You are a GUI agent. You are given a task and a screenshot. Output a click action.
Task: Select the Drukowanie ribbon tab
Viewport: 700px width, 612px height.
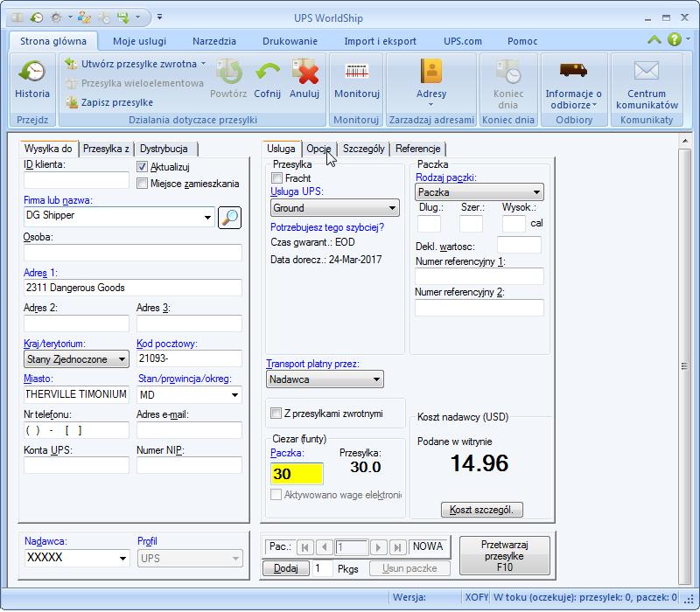click(290, 41)
